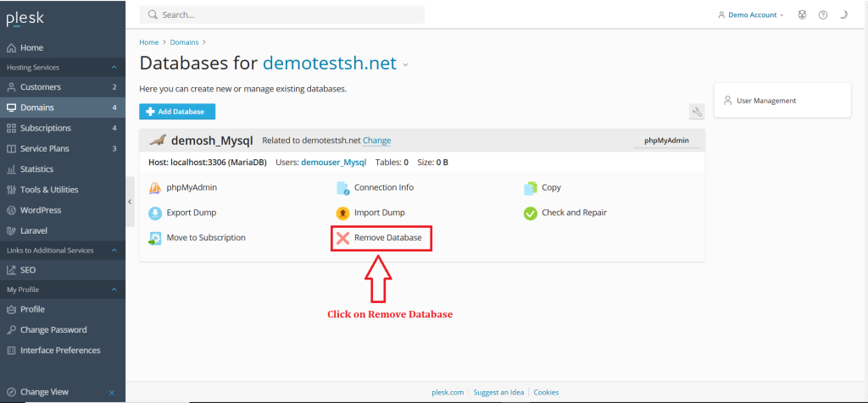Click the Move to Subscription icon
The image size is (868, 403).
click(155, 239)
